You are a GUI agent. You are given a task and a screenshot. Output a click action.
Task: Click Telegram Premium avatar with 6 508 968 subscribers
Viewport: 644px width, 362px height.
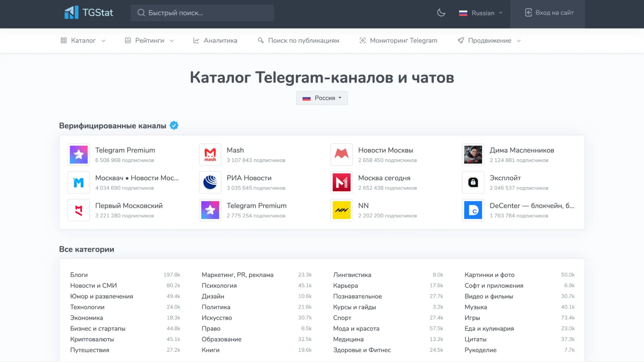pos(79,154)
